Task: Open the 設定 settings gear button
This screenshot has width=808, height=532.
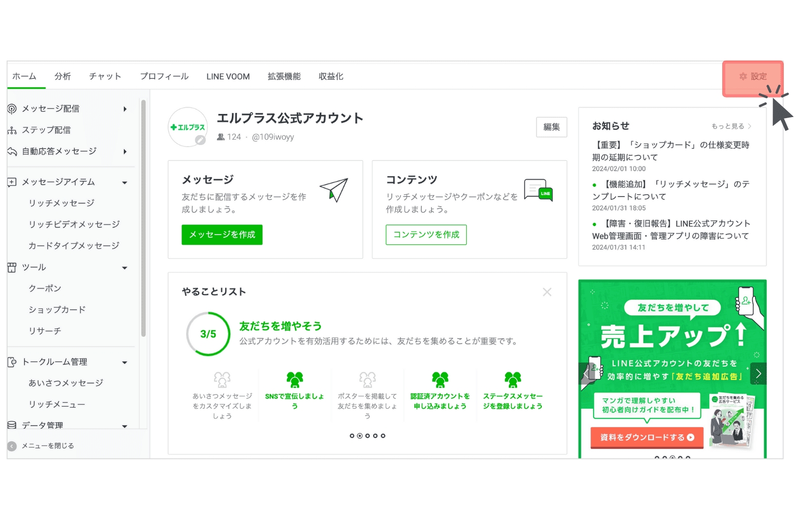Action: tap(752, 77)
